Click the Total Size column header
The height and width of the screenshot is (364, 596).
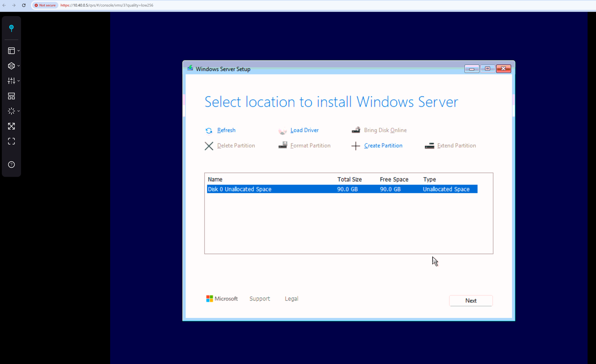(x=349, y=179)
